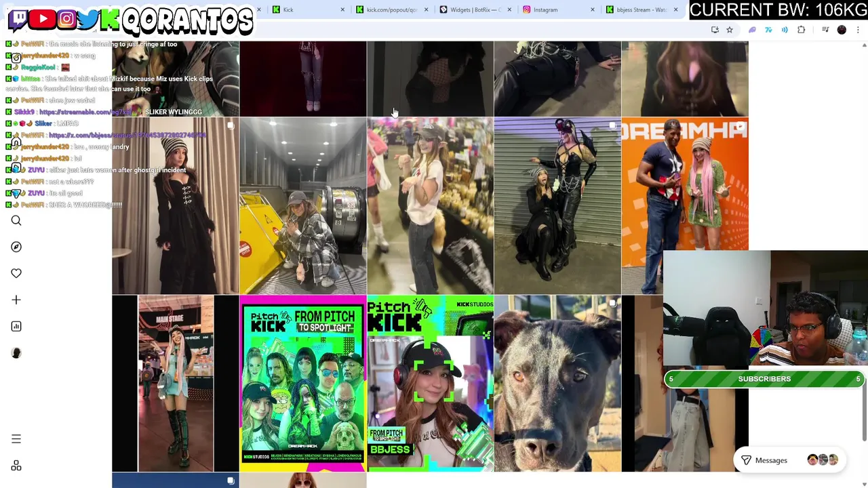Click the install app icon in address bar
Viewport: 868px width, 488px height.
[715, 30]
